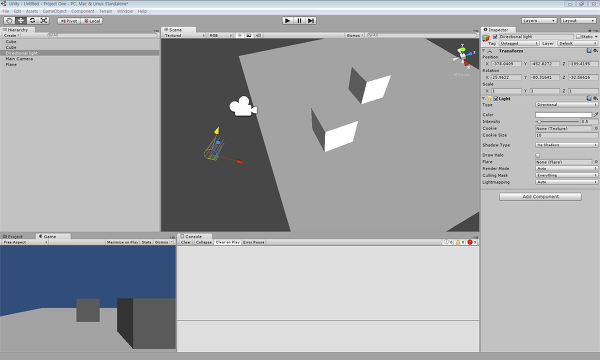Open the Light component help icon
Viewport: 600px width, 360px height.
(589, 98)
